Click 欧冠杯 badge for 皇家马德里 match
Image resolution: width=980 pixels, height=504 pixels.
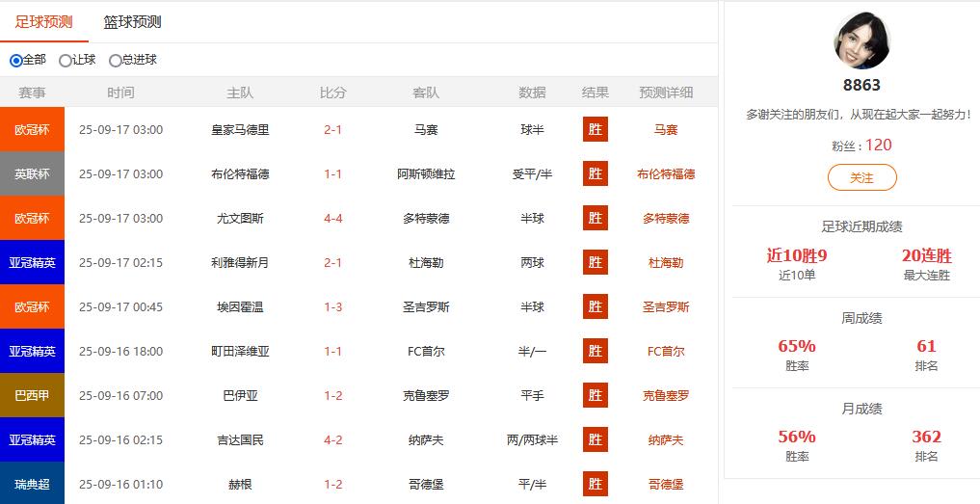[x=32, y=129]
